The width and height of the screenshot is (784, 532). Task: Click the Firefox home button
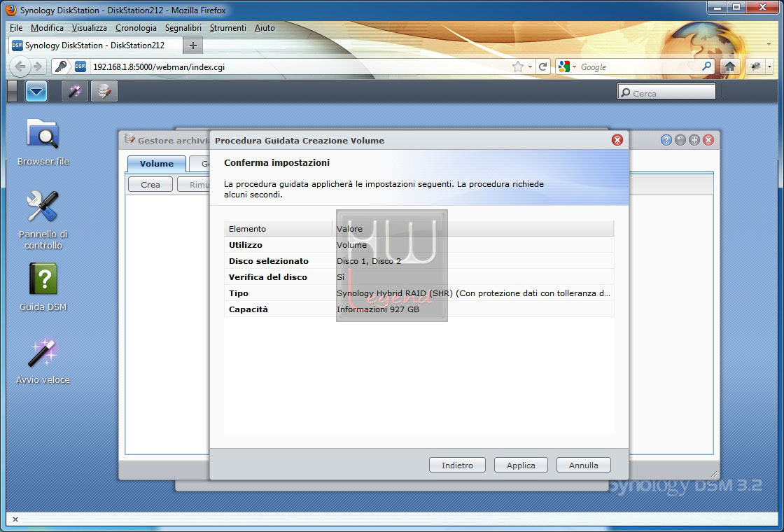(730, 66)
